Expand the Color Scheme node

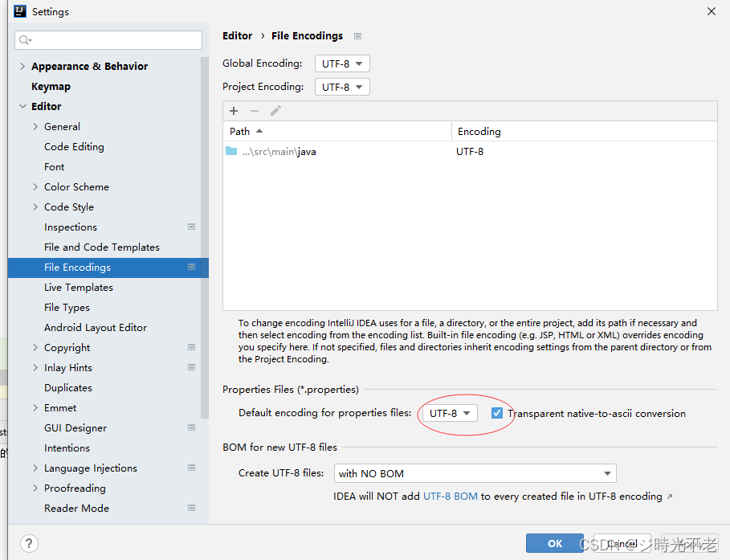click(x=35, y=186)
